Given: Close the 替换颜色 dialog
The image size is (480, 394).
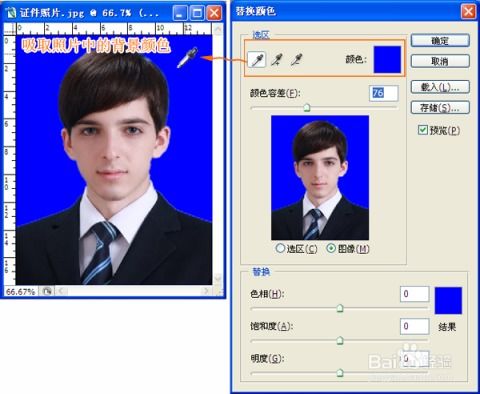Looking at the screenshot, I should [x=468, y=12].
